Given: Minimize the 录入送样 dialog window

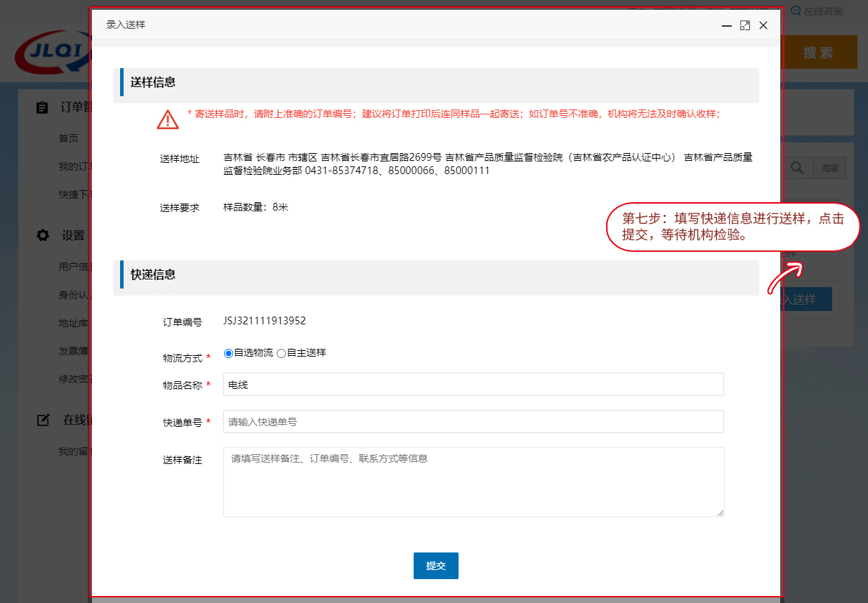Looking at the screenshot, I should pyautogui.click(x=727, y=25).
